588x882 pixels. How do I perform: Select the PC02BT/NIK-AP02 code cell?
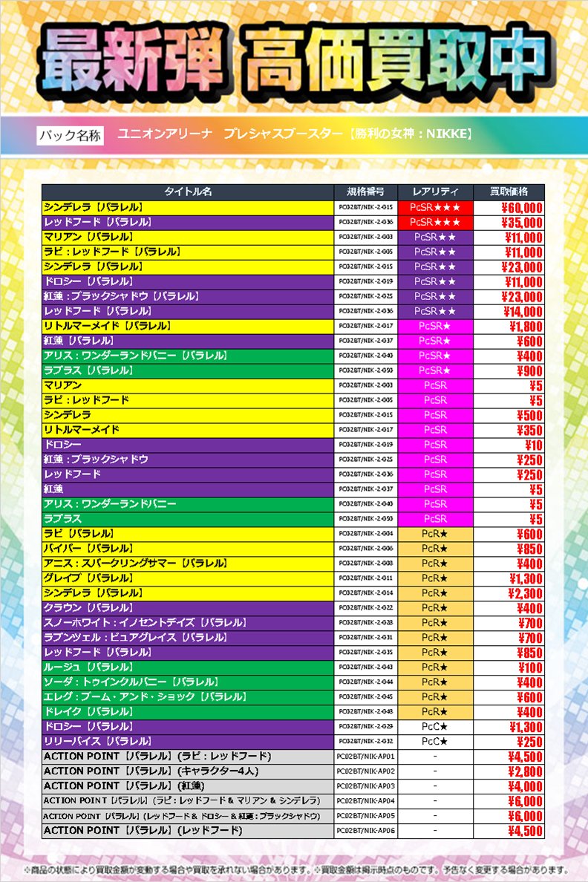[366, 771]
